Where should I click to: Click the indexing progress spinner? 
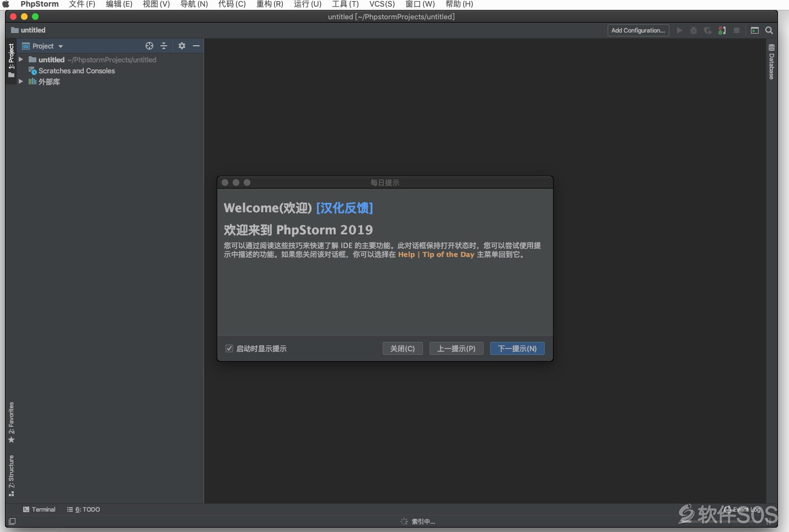404,522
